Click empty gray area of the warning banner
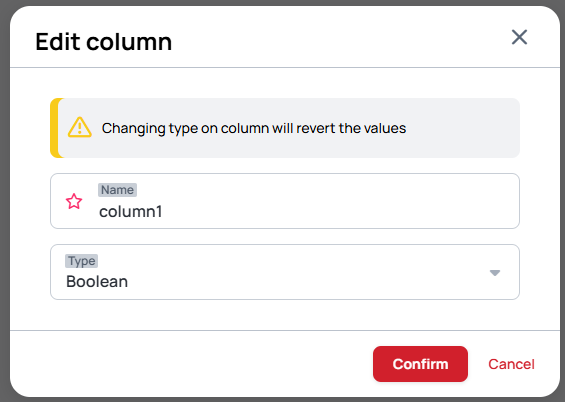This screenshot has height=402, width=565. [463, 128]
